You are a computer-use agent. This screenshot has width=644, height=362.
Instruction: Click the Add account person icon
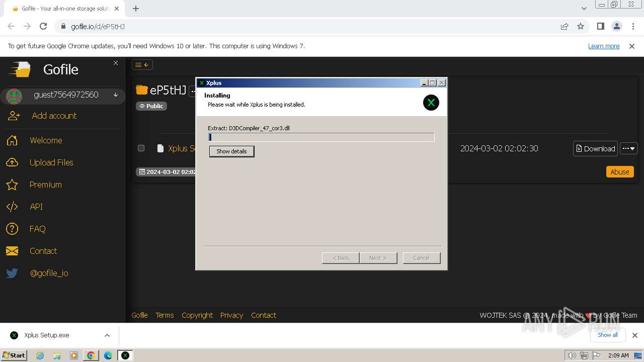(14, 116)
